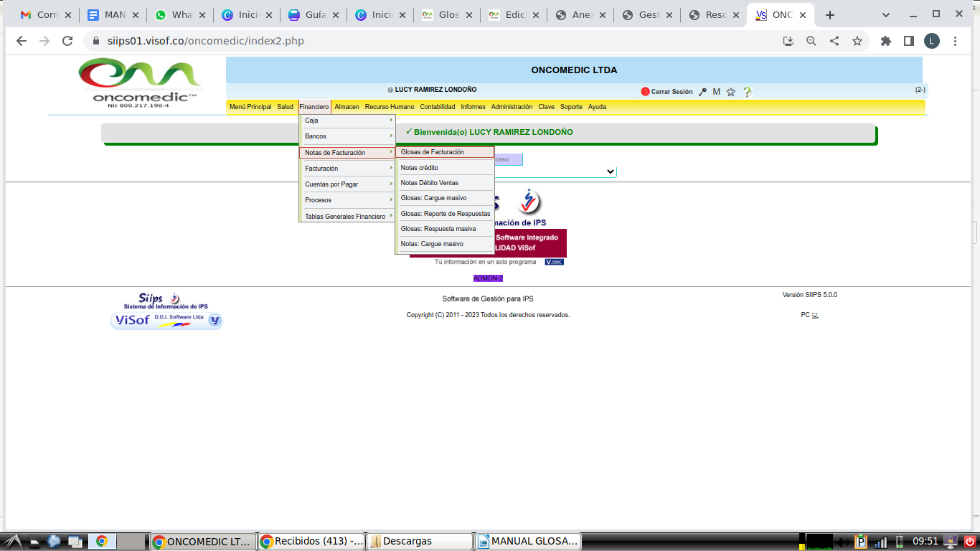Expand Tablas Generales Financiero submenu
This screenshot has width=980, height=551.
pyautogui.click(x=347, y=216)
